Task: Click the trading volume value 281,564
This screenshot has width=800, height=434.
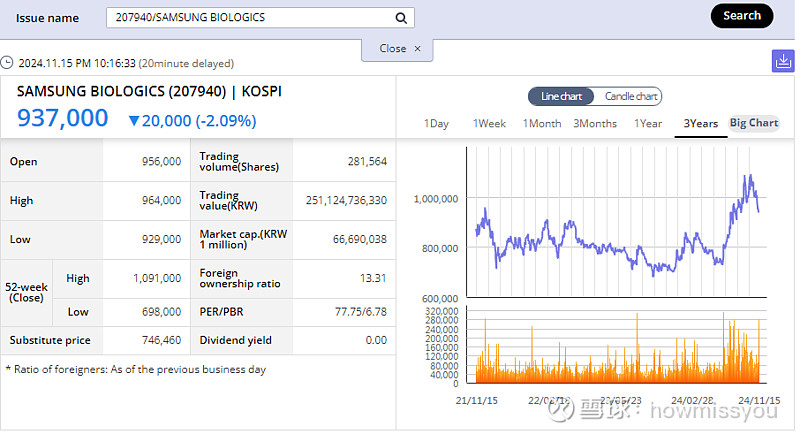Action: (x=367, y=162)
